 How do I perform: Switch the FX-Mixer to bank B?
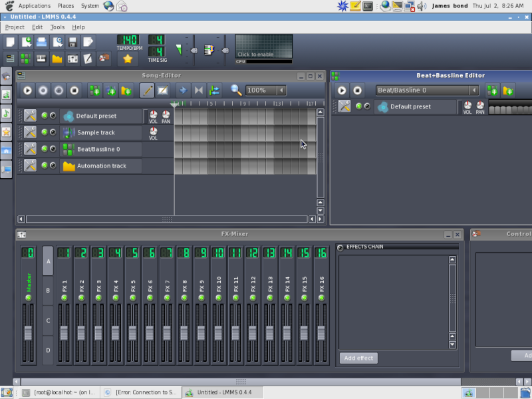48,291
